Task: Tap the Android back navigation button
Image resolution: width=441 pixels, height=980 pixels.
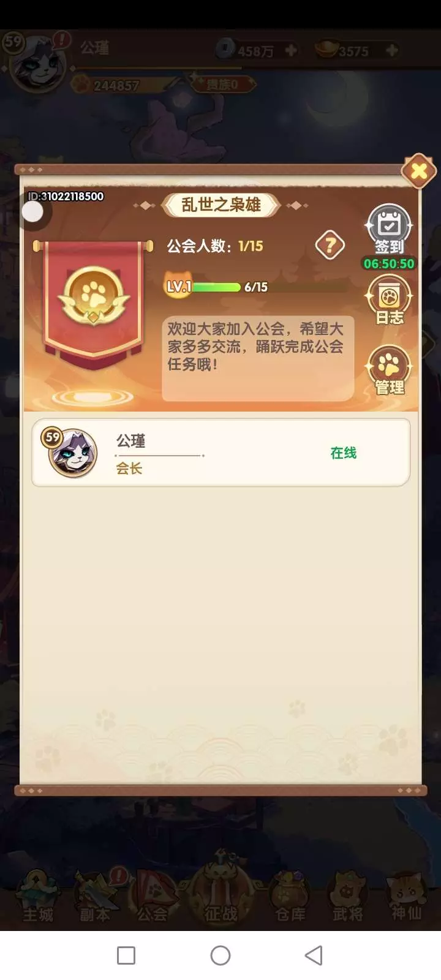Action: pyautogui.click(x=314, y=956)
